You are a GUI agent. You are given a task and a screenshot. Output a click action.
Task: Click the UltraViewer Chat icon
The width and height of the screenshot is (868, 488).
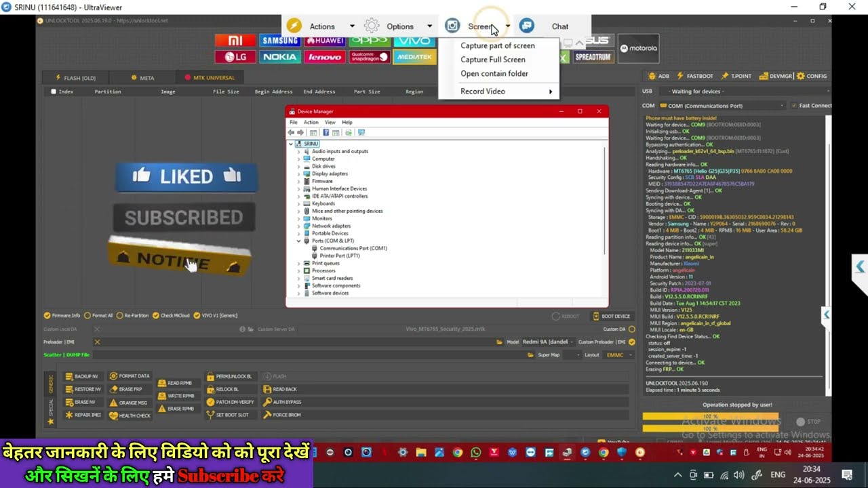click(x=527, y=26)
